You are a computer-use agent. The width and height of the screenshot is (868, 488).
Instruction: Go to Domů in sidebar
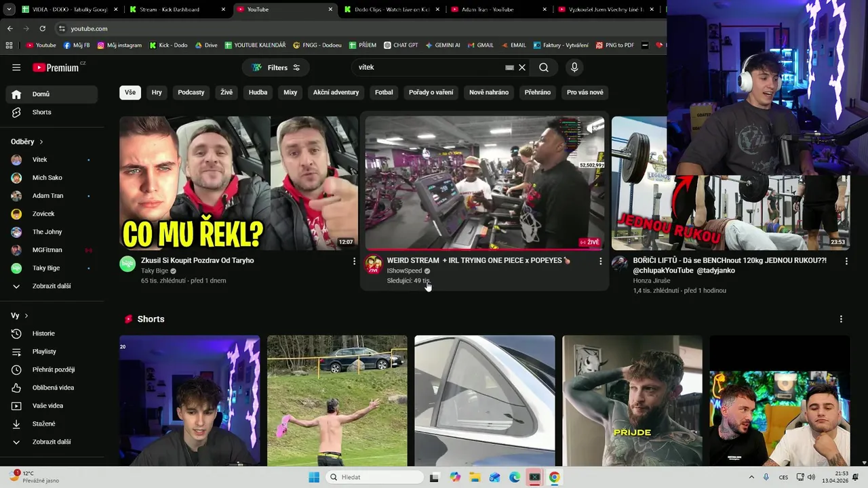(x=52, y=94)
